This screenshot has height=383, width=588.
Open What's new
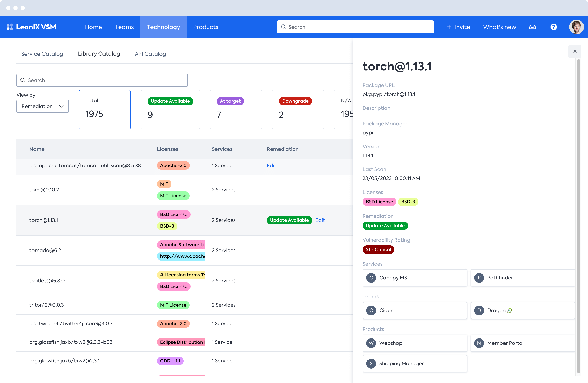coord(500,27)
